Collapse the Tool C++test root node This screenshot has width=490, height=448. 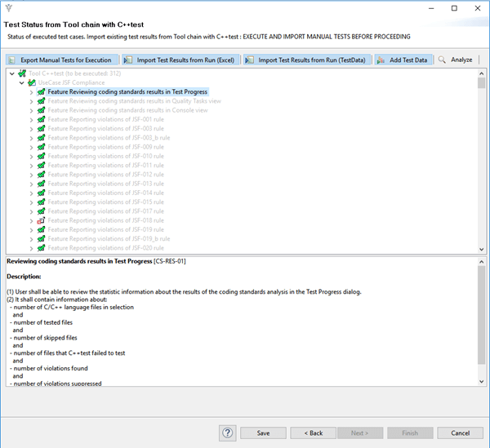pos(11,73)
